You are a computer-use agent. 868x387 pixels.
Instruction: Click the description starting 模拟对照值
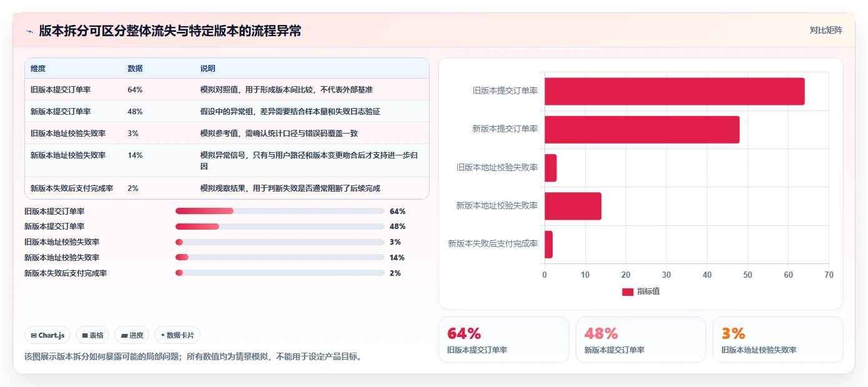pyautogui.click(x=286, y=90)
